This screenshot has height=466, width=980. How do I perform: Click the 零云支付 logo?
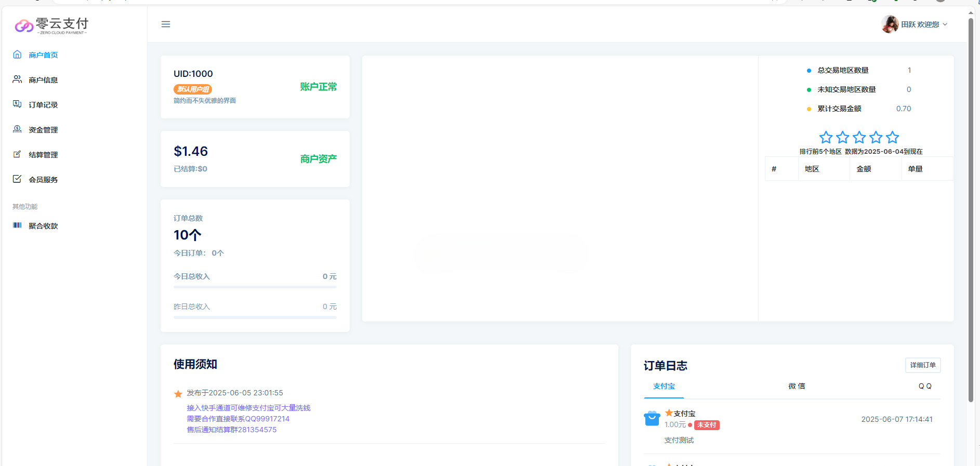[x=52, y=25]
